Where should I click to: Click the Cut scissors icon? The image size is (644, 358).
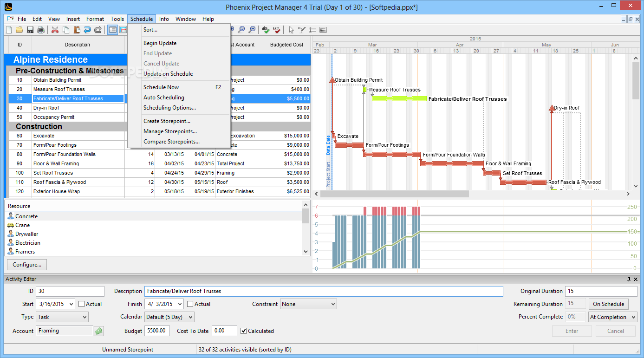tap(55, 30)
